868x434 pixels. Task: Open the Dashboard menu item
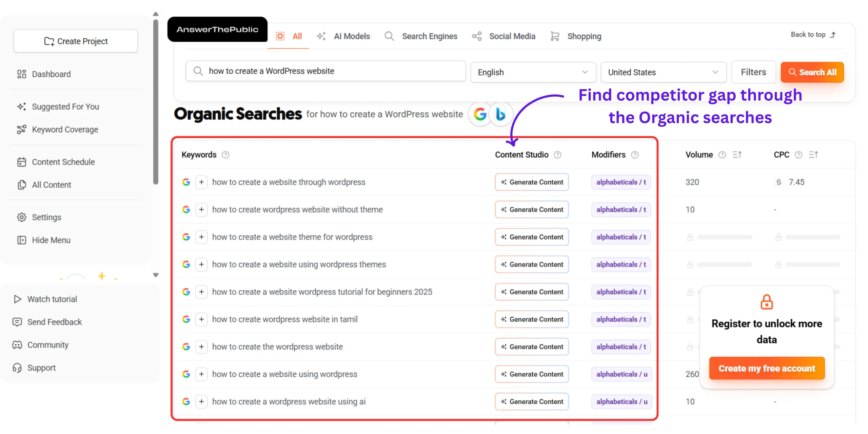point(44,74)
